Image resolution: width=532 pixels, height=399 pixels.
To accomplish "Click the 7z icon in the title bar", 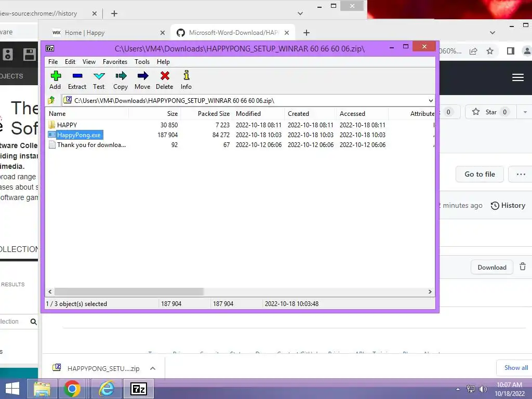I will coord(50,48).
